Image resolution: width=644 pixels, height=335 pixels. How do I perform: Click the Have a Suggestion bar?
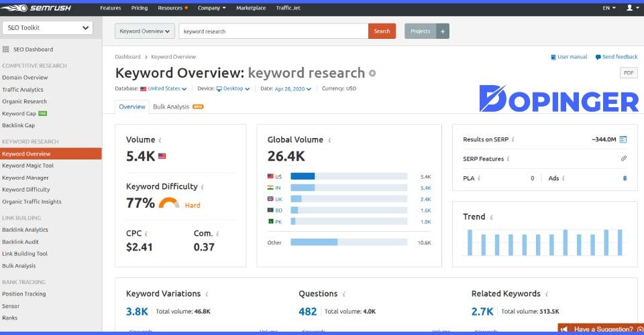pos(600,329)
